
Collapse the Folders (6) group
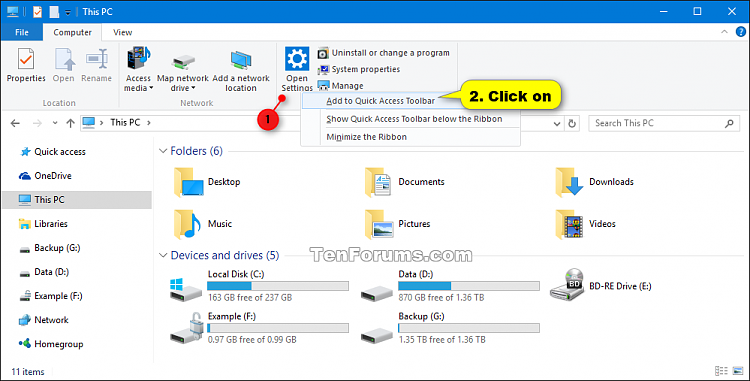tap(163, 151)
